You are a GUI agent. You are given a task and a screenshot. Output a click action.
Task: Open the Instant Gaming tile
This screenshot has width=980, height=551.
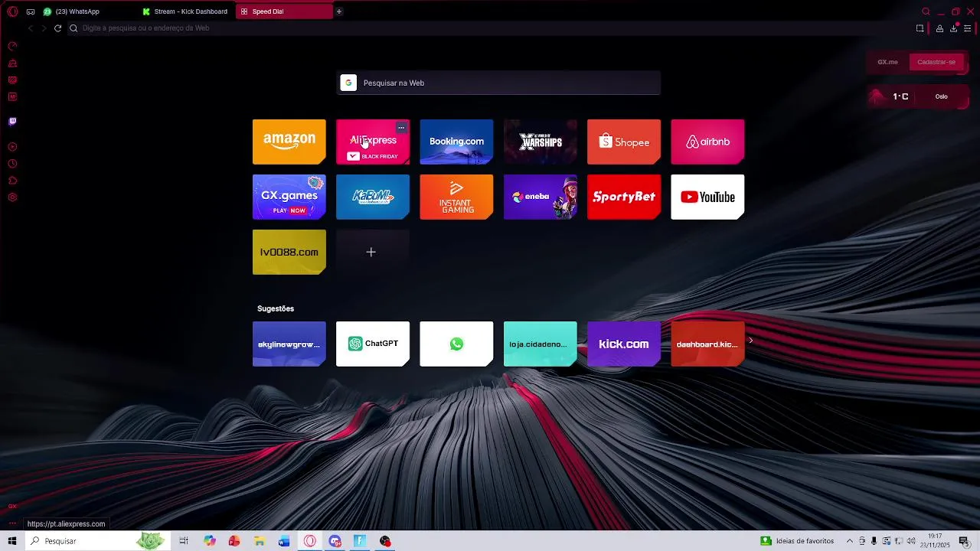pos(456,197)
